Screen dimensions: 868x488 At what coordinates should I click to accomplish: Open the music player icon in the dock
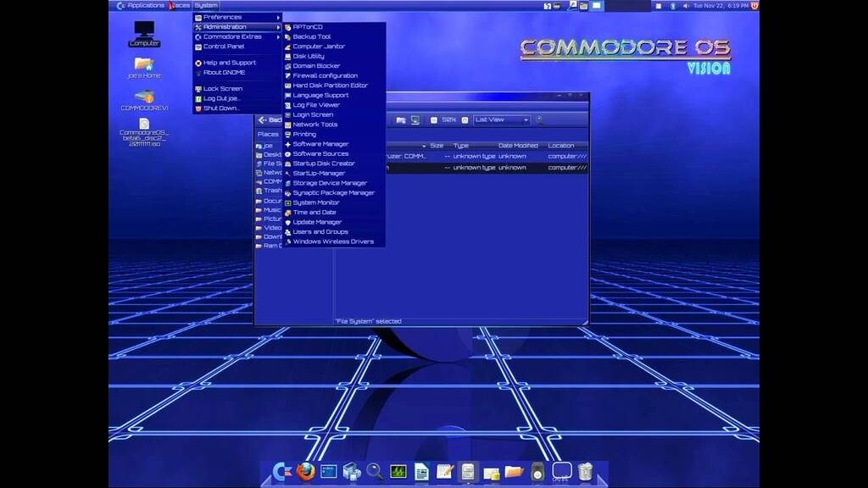pyautogui.click(x=537, y=472)
